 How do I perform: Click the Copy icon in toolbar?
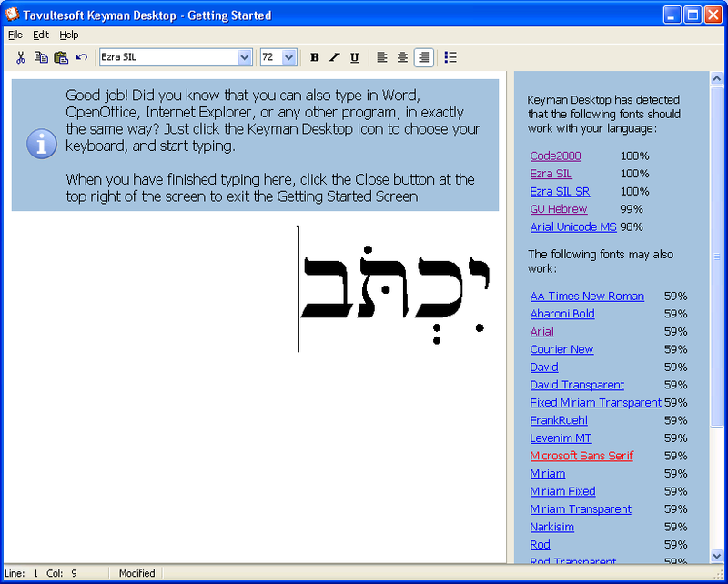click(41, 57)
